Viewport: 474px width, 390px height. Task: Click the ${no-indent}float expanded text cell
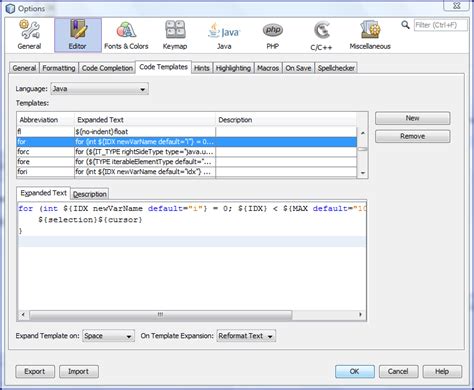click(145, 132)
